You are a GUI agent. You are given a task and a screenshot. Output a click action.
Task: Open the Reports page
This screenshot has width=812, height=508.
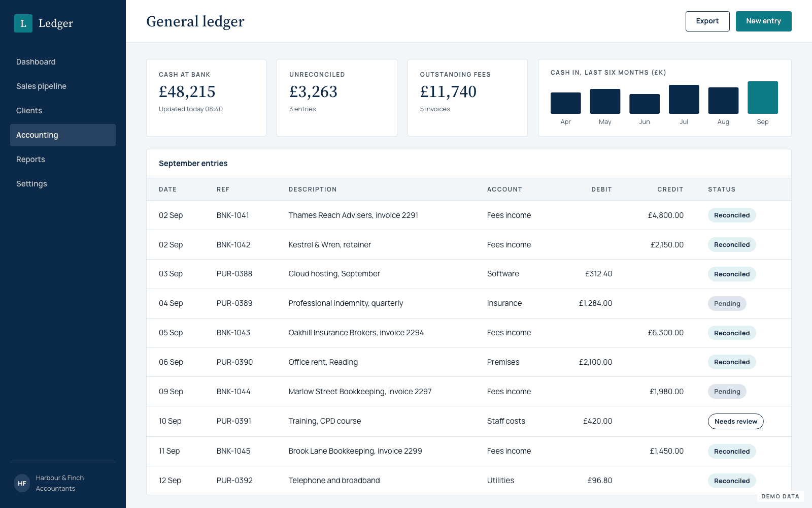click(x=63, y=160)
